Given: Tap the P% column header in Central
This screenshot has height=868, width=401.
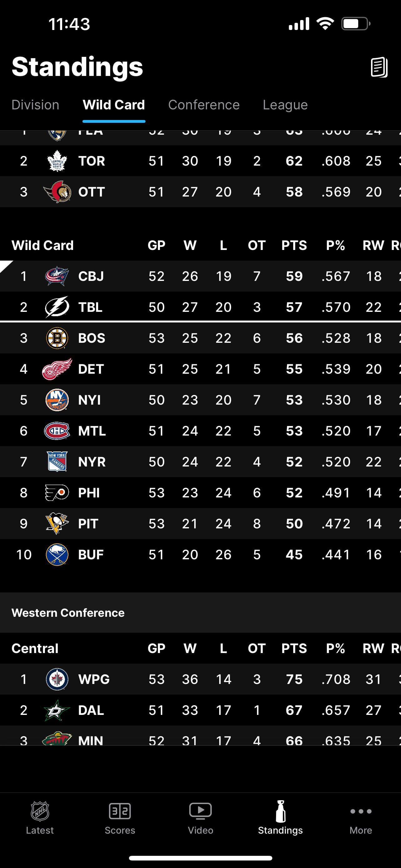Looking at the screenshot, I should pyautogui.click(x=335, y=648).
